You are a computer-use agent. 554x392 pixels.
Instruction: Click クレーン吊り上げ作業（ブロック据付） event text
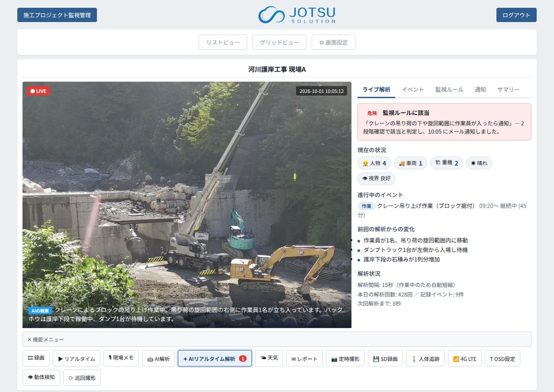click(426, 206)
